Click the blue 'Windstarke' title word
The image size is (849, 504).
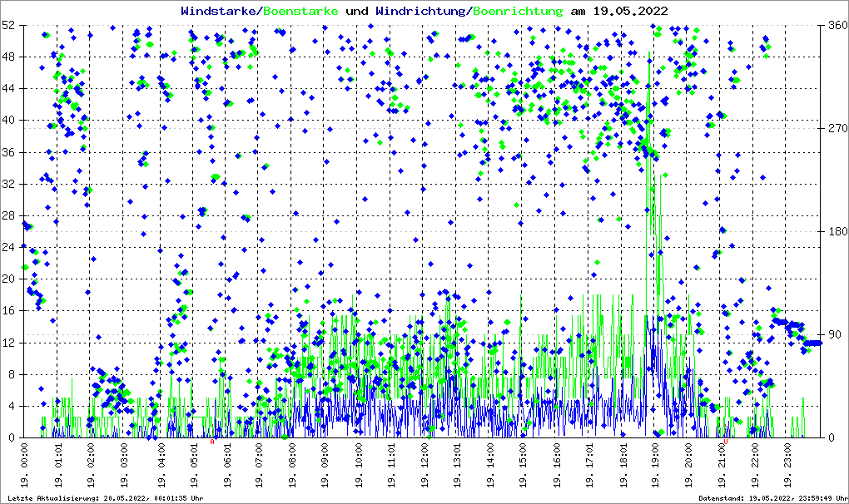coord(219,11)
